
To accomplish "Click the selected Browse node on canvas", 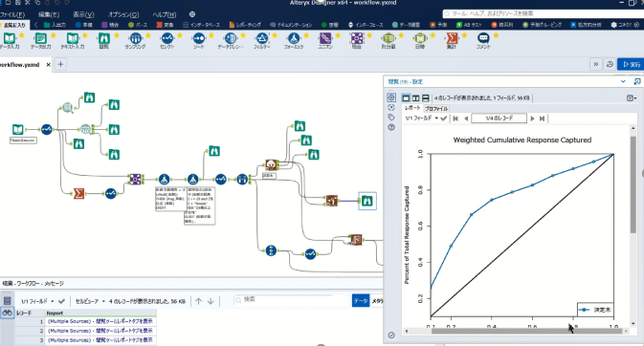I will click(367, 201).
